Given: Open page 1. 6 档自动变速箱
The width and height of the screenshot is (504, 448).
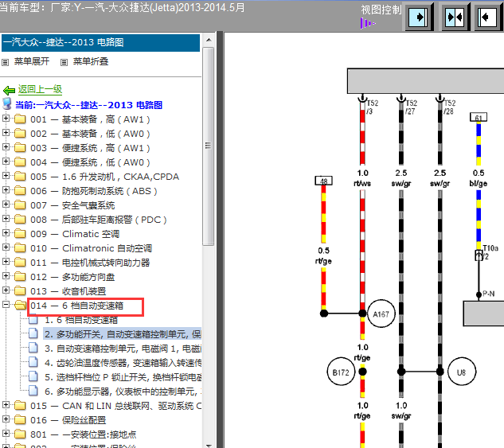Looking at the screenshot, I should tap(81, 320).
